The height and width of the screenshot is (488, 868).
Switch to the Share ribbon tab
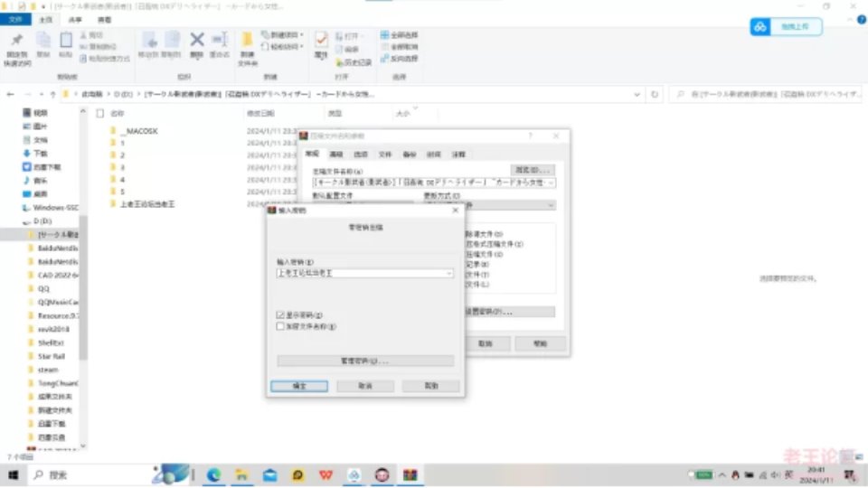(75, 20)
